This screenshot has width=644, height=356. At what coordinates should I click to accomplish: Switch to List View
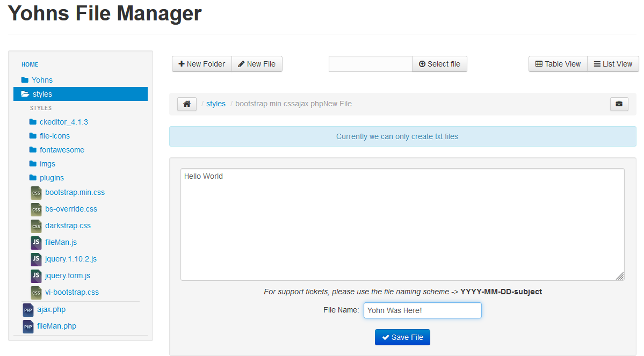pyautogui.click(x=613, y=64)
